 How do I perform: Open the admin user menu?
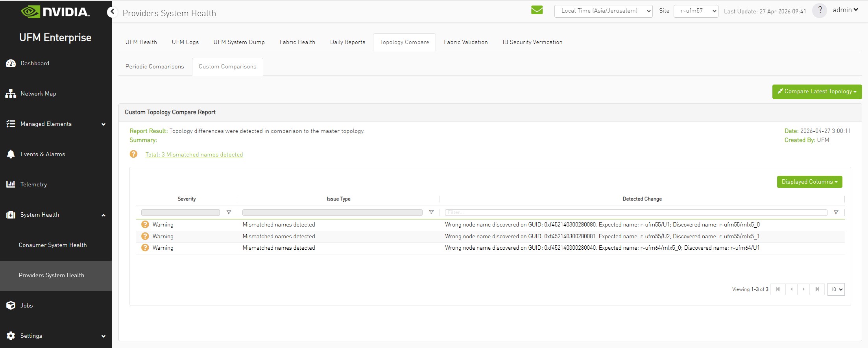coord(846,10)
